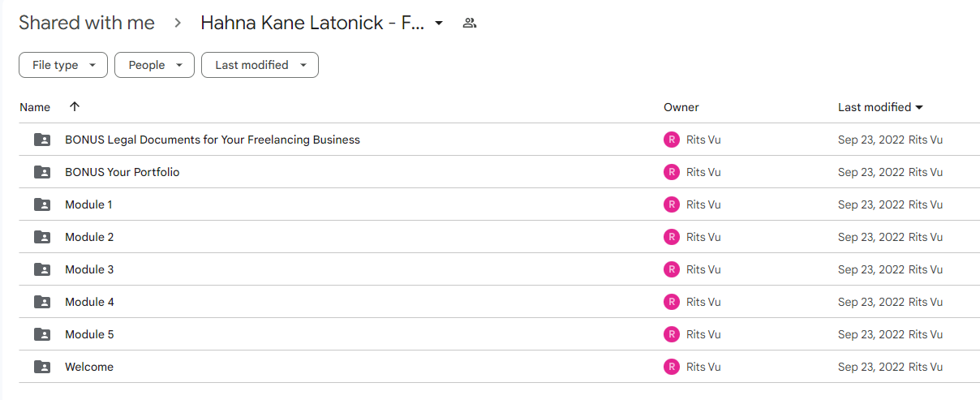
Task: Click the shared folder icon for Module 1
Action: click(42, 204)
